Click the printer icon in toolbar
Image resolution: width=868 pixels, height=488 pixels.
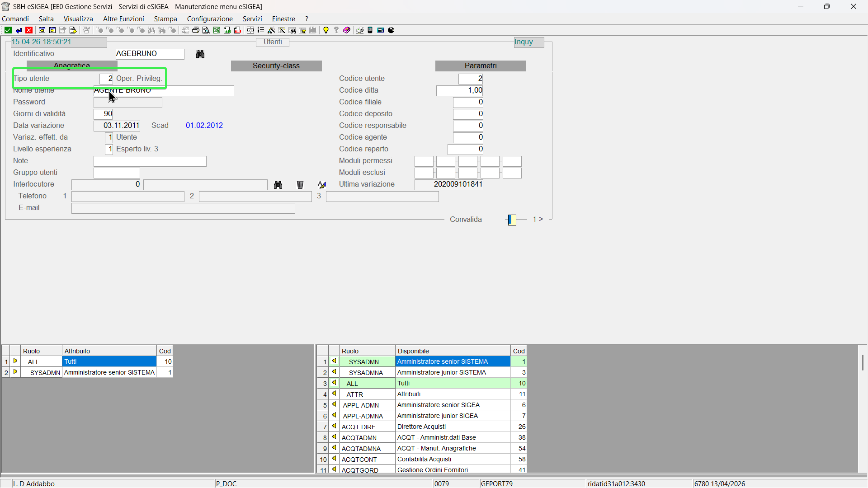click(196, 30)
